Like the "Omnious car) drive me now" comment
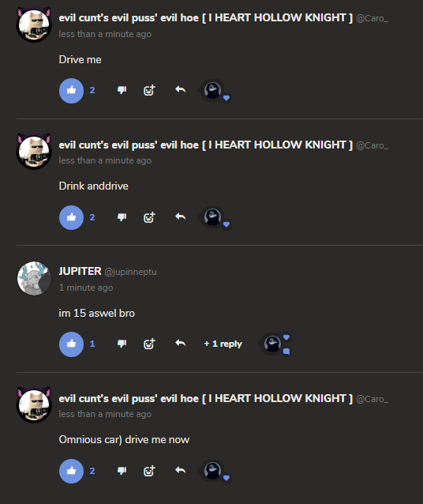The height and width of the screenshot is (504, 423). pos(71,471)
